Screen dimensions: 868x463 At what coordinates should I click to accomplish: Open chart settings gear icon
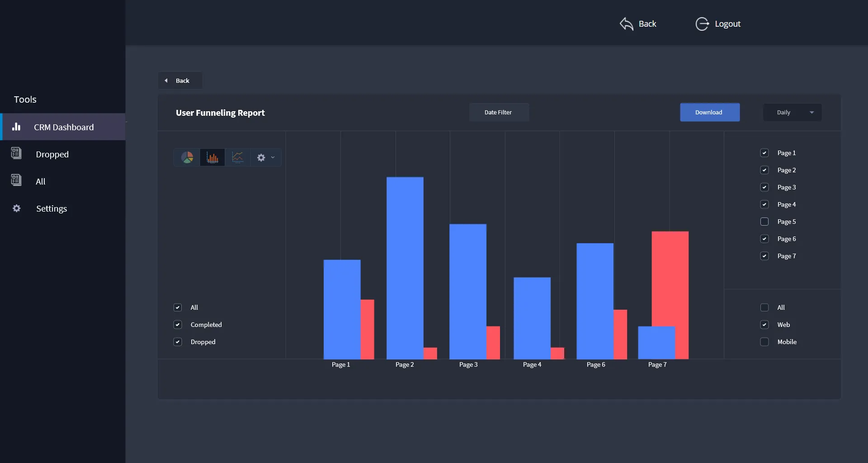click(261, 157)
